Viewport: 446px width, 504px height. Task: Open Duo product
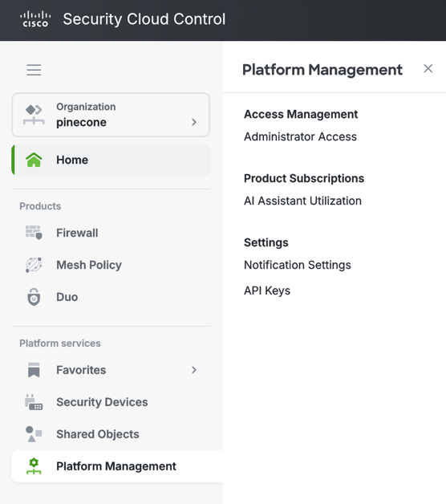pyautogui.click(x=111, y=297)
